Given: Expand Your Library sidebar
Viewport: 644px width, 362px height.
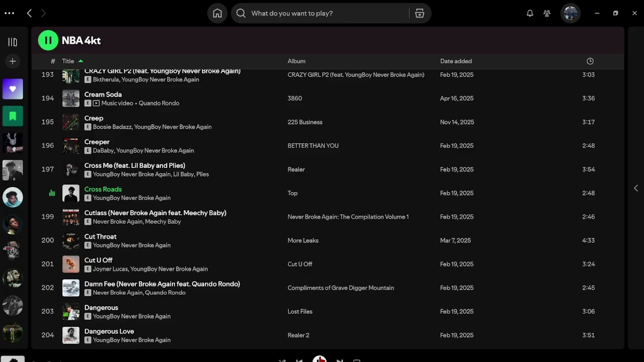Looking at the screenshot, I should [x=13, y=42].
